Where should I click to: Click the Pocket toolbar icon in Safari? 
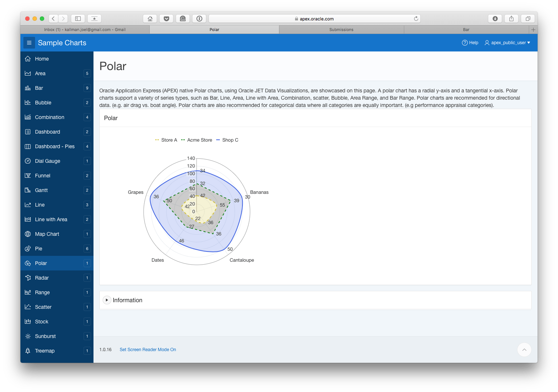click(167, 19)
